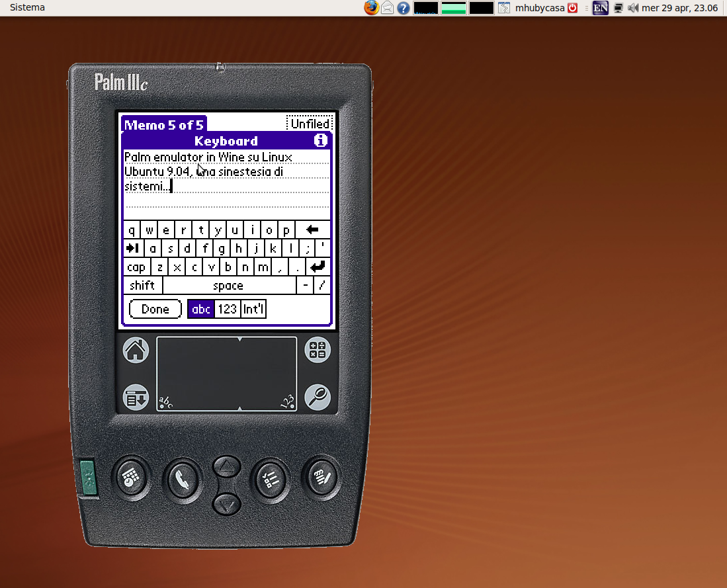Tap the p key

[286, 230]
